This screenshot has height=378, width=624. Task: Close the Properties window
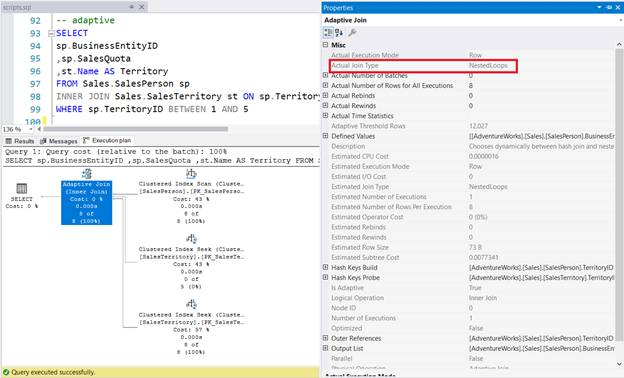pos(618,7)
